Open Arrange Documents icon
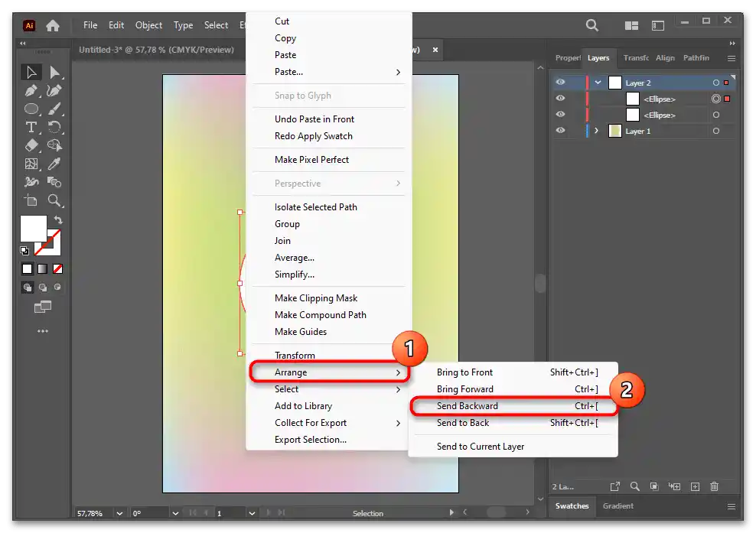The image size is (756, 533). (631, 25)
